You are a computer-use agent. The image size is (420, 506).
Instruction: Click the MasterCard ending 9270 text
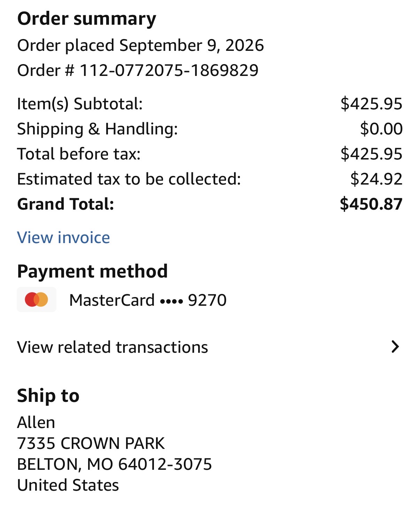[x=148, y=300]
